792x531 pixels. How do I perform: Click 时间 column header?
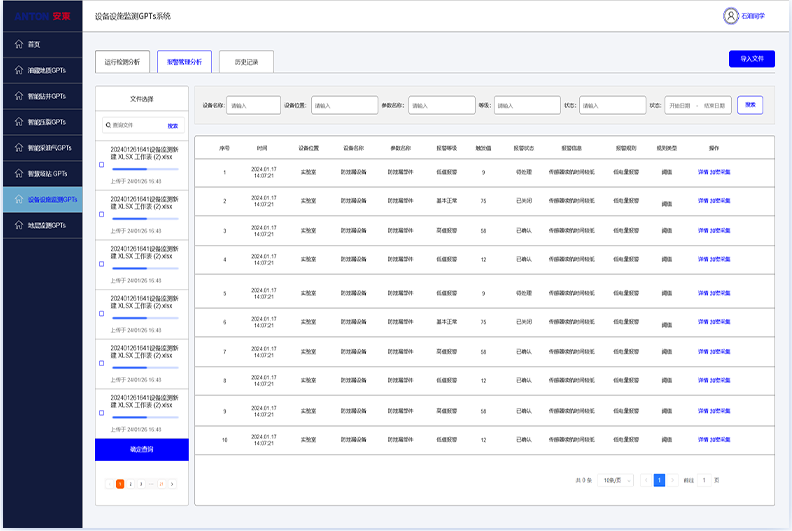point(262,148)
